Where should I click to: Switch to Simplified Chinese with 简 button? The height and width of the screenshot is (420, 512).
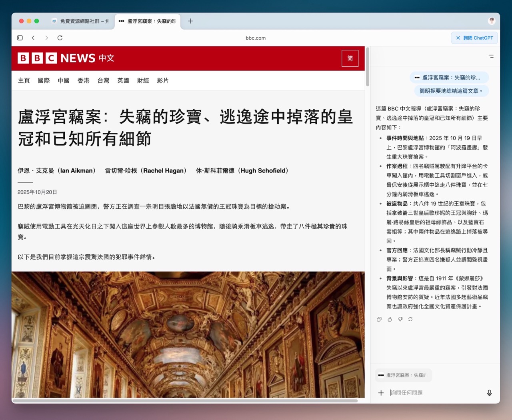click(x=350, y=58)
